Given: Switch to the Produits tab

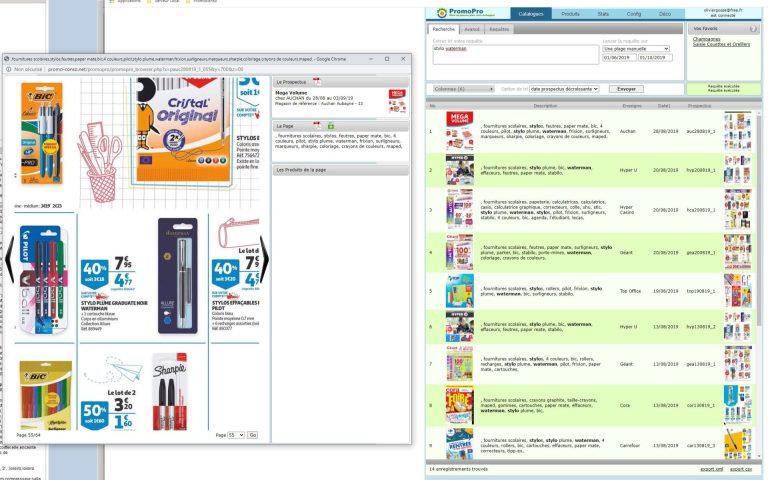Looking at the screenshot, I should point(570,14).
